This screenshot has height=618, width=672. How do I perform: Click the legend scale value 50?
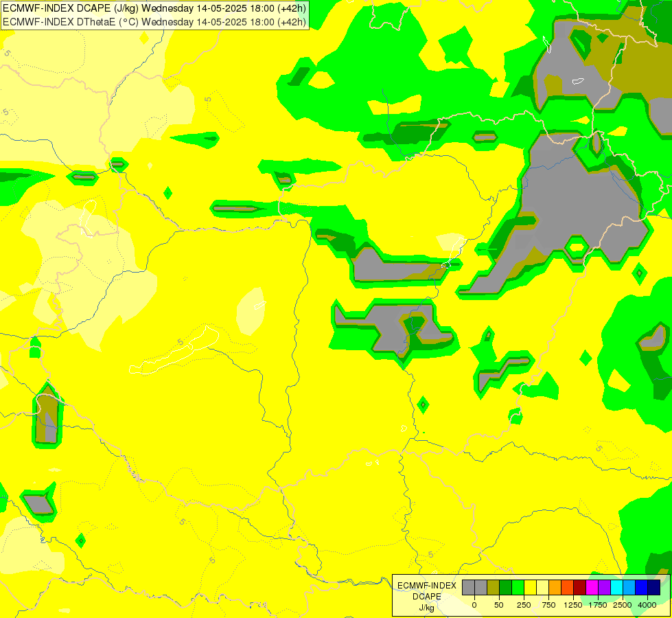coord(499,605)
